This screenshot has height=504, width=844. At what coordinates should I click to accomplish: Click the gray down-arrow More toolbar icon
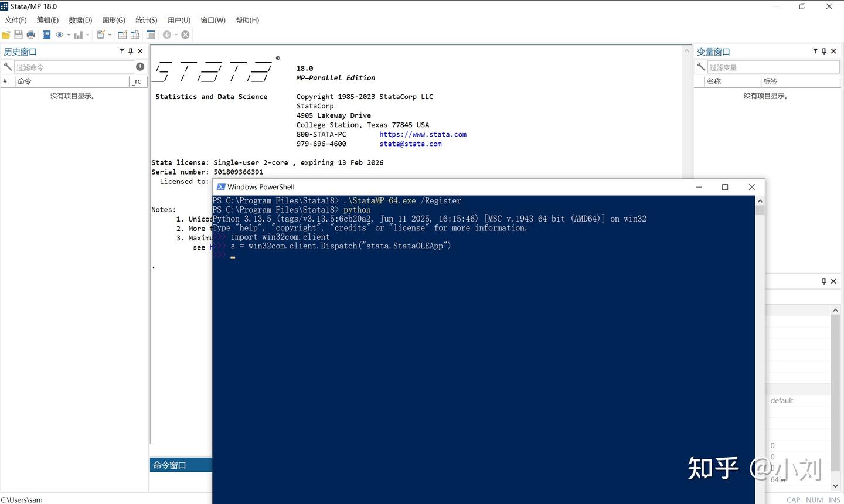point(167,35)
